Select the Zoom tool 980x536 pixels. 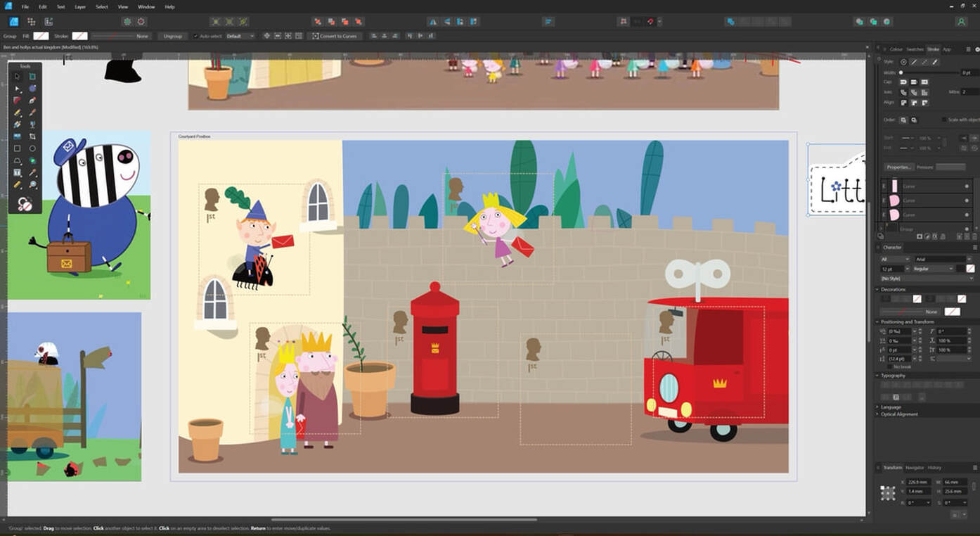[32, 184]
